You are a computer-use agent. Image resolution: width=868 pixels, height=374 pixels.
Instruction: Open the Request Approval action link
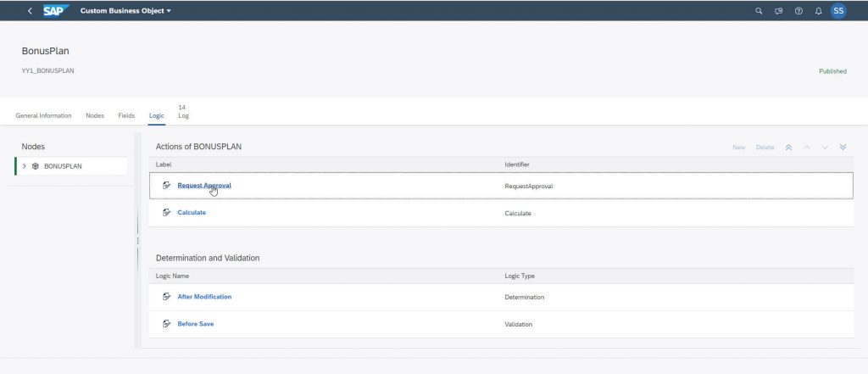click(204, 186)
